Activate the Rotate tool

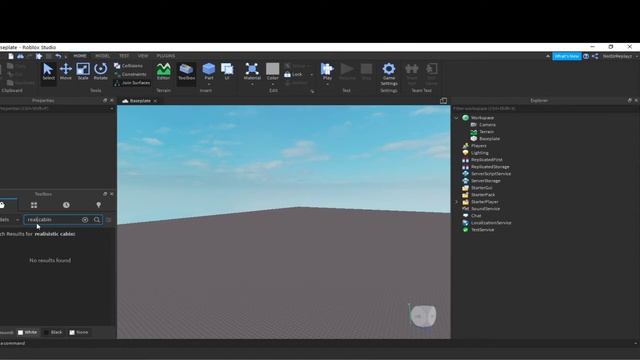click(x=100, y=71)
